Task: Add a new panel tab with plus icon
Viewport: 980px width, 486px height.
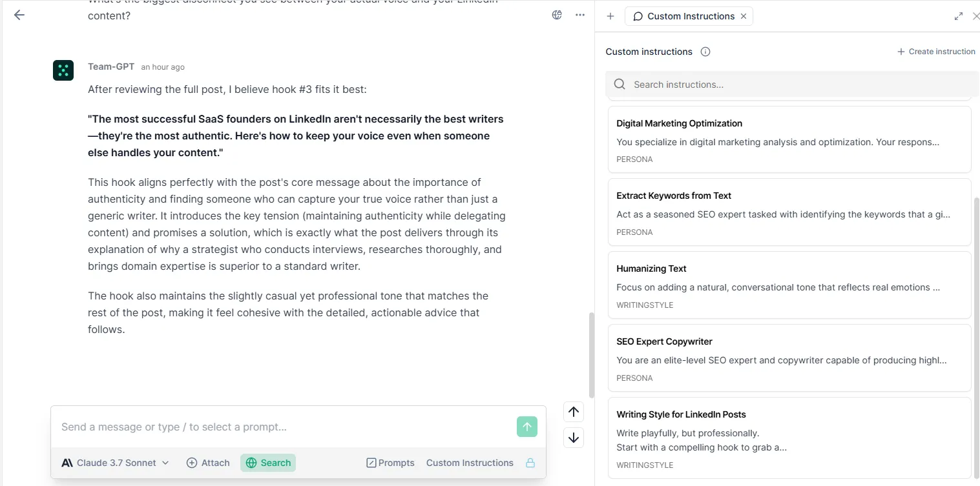Action: point(610,16)
